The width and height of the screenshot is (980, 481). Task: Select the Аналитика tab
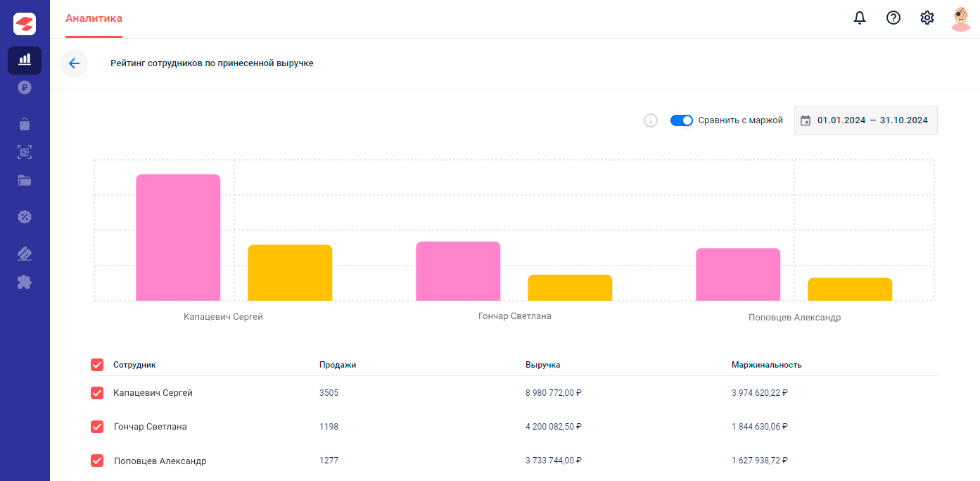coord(94,18)
